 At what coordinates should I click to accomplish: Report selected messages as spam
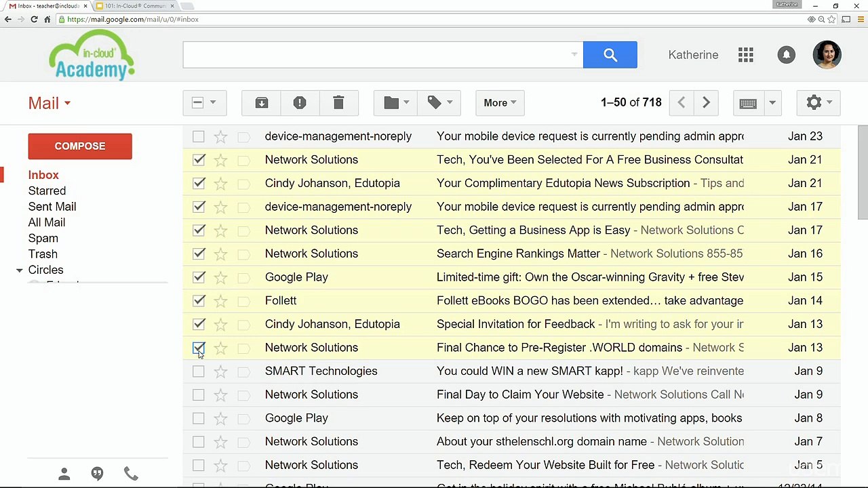300,103
